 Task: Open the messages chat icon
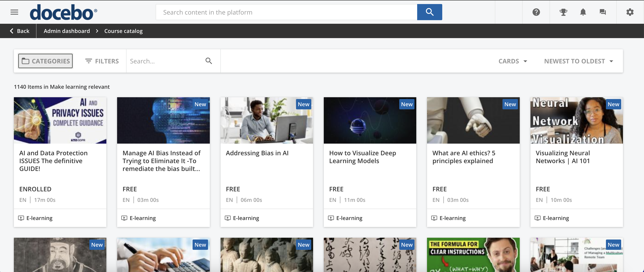603,12
